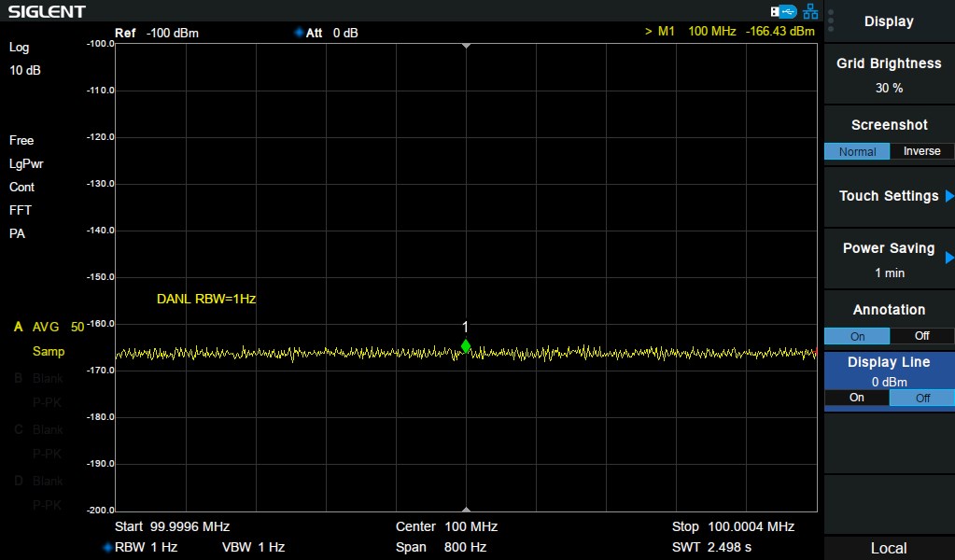Expand the Power Saving submenu

(889, 259)
